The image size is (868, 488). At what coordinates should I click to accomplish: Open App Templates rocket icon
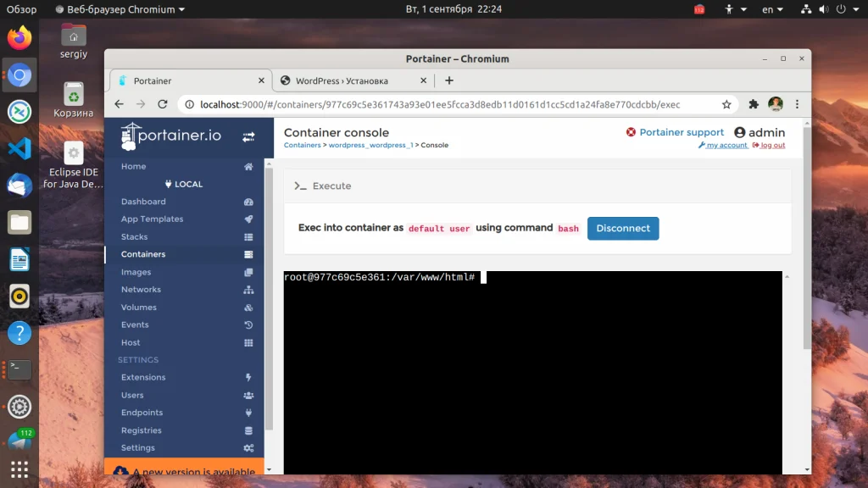point(248,219)
